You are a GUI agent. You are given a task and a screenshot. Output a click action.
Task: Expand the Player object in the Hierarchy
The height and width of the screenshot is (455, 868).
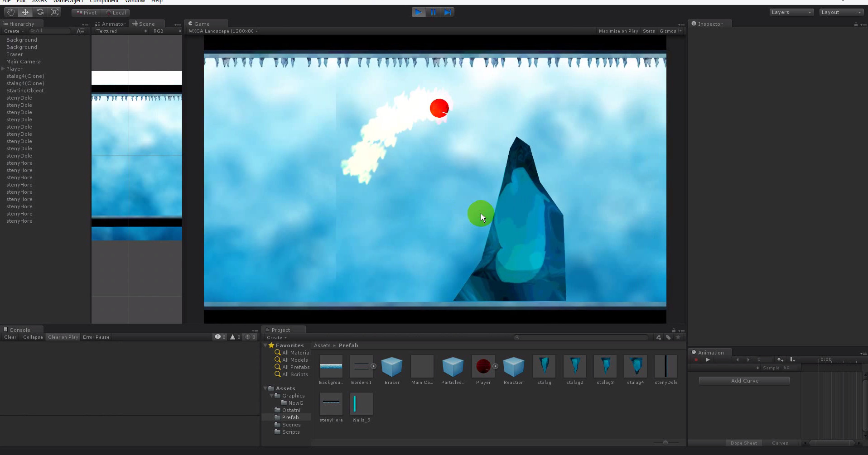coord(3,69)
